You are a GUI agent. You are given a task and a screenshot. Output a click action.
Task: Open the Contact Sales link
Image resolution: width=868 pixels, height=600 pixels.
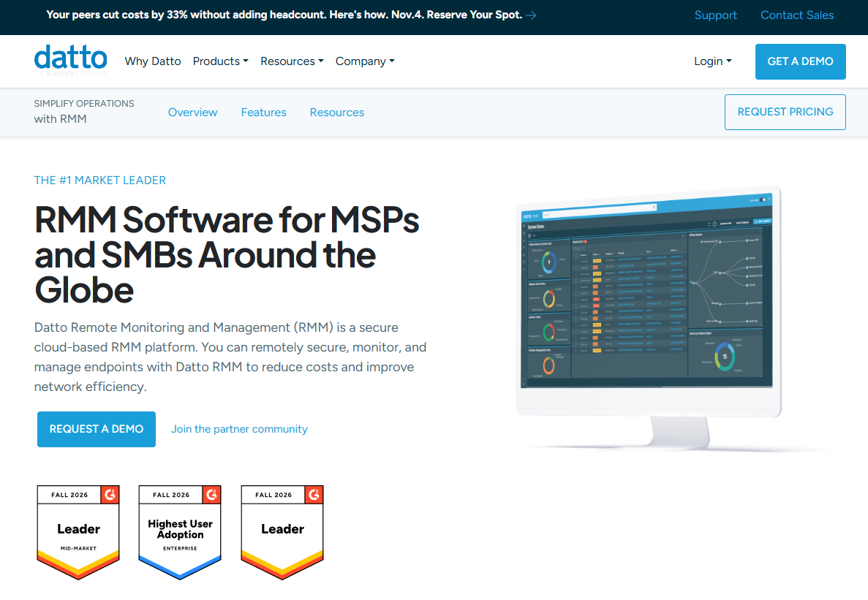(x=796, y=15)
